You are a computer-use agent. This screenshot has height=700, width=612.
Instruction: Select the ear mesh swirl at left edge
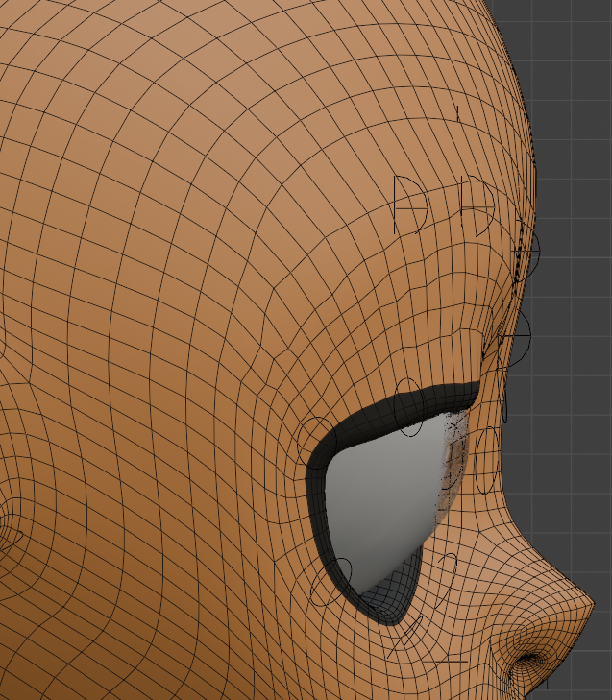(x=8, y=538)
